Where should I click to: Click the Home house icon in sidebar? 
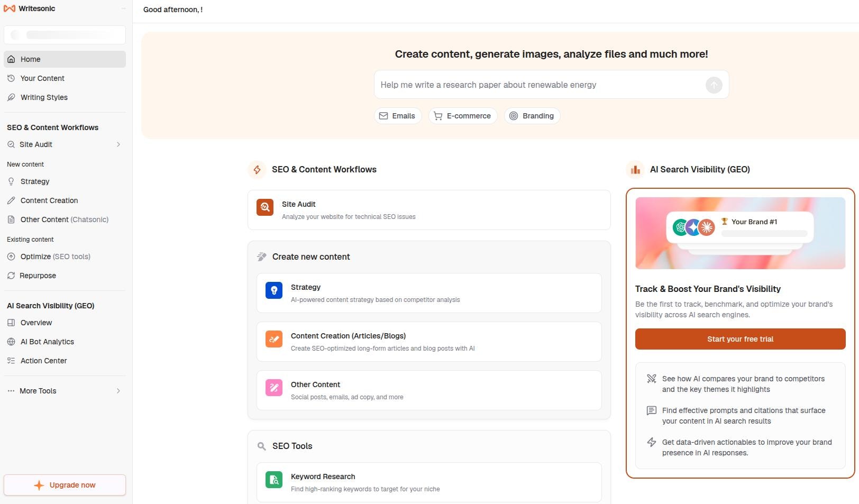click(11, 59)
